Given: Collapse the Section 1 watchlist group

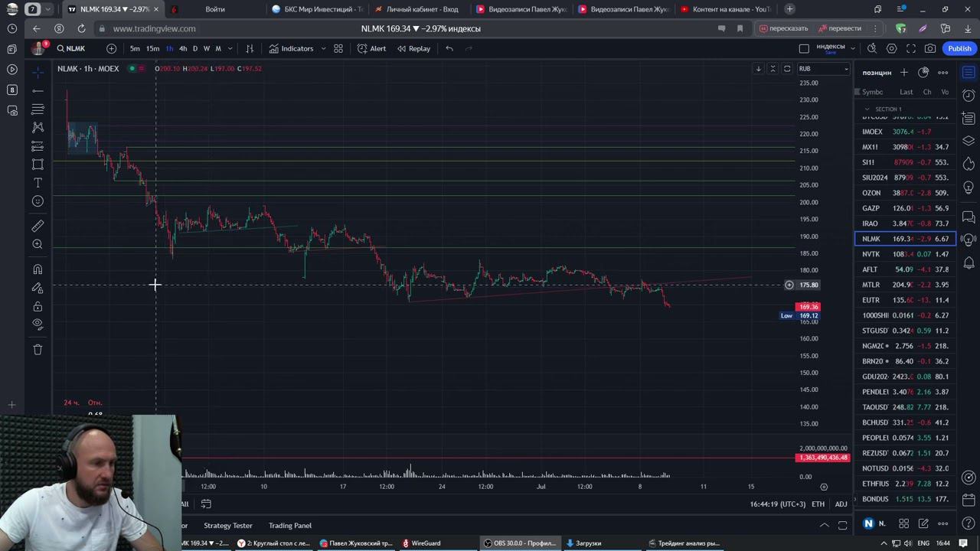Looking at the screenshot, I should point(867,109).
